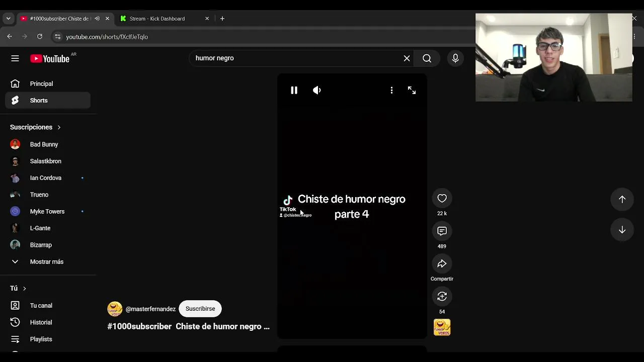
Task: Mute the YouTube tab audio icon
Action: pyautogui.click(x=96, y=19)
